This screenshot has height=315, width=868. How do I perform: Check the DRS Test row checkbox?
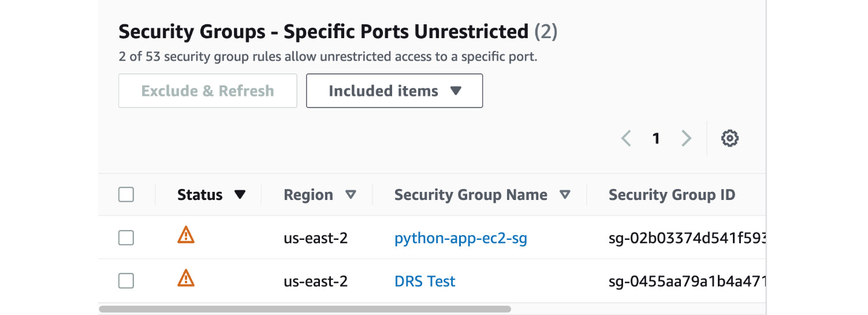pos(126,281)
